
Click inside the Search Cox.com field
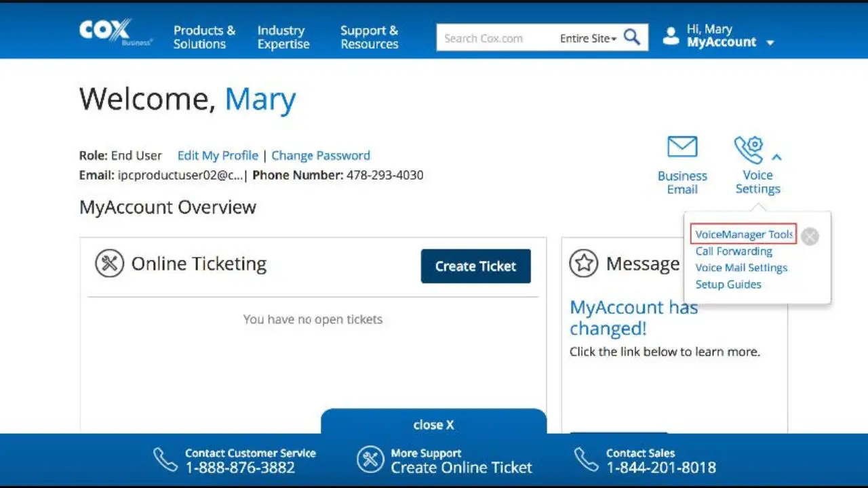[495, 37]
